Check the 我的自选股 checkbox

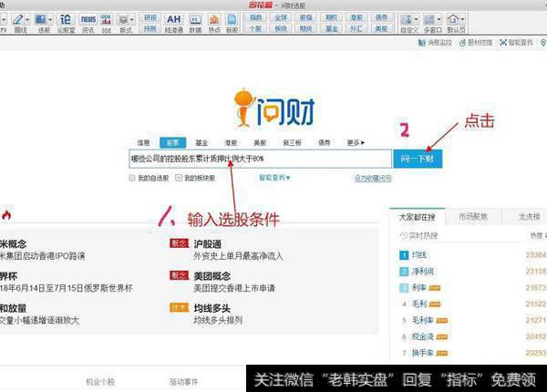[x=133, y=178]
